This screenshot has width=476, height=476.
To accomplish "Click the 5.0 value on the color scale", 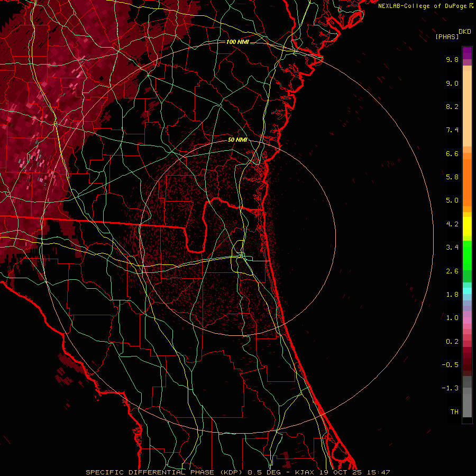I will [452, 200].
